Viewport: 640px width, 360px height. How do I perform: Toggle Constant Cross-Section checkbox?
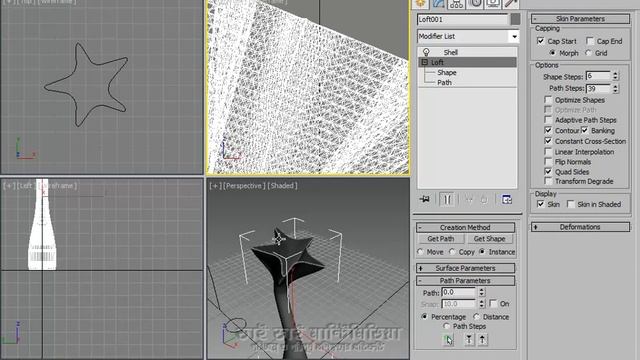coord(548,141)
